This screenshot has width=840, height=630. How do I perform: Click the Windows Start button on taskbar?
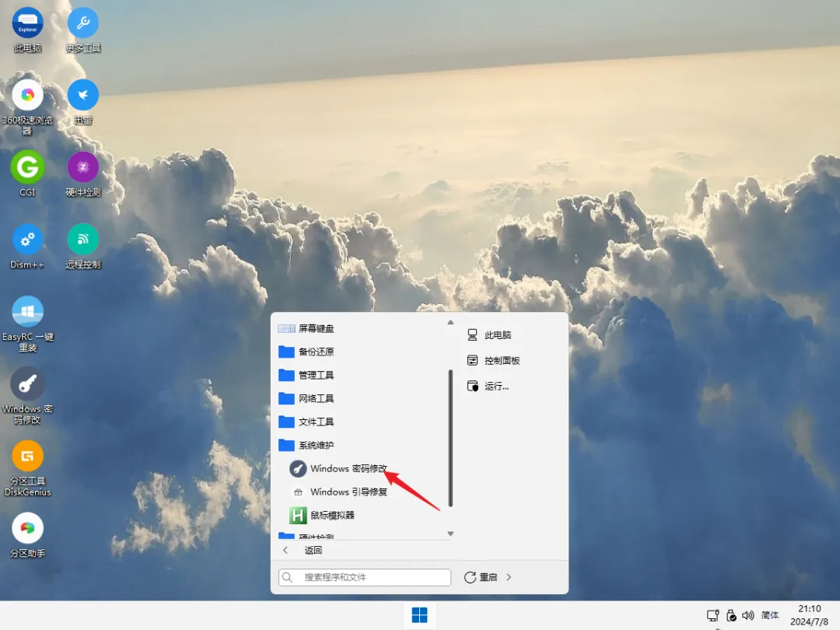point(419,615)
